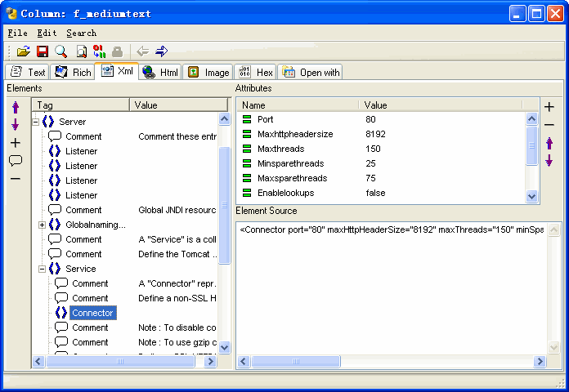Click the magnifying glass search icon

tap(60, 51)
